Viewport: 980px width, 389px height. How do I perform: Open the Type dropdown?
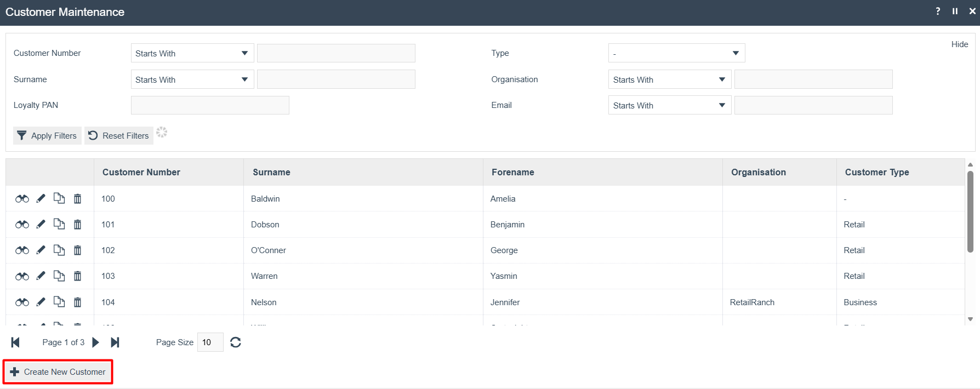click(x=676, y=53)
